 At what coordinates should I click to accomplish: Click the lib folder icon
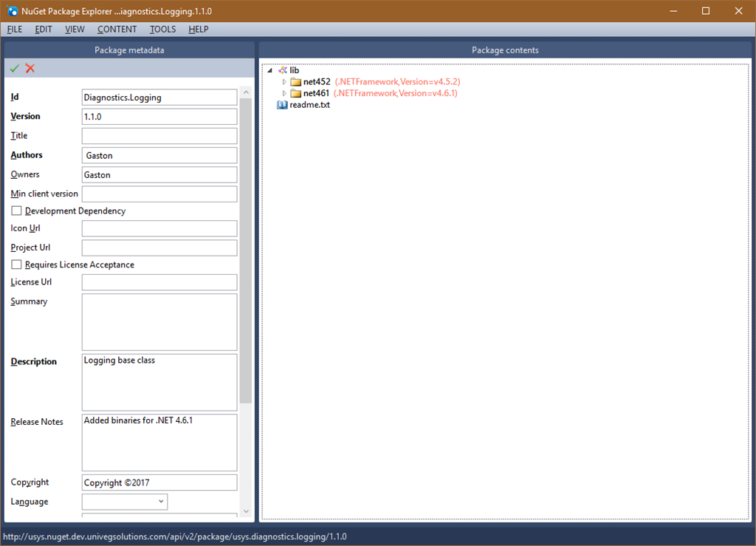[x=282, y=70]
